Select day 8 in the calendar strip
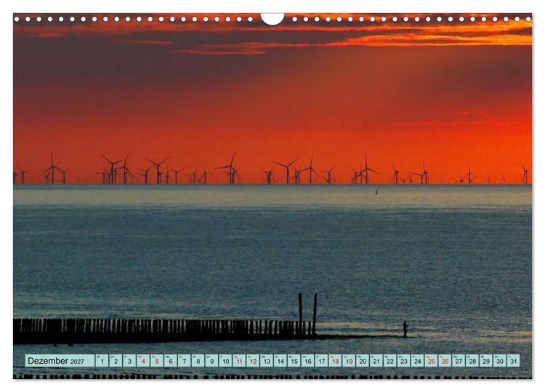The width and height of the screenshot is (545, 392). pyautogui.click(x=198, y=361)
